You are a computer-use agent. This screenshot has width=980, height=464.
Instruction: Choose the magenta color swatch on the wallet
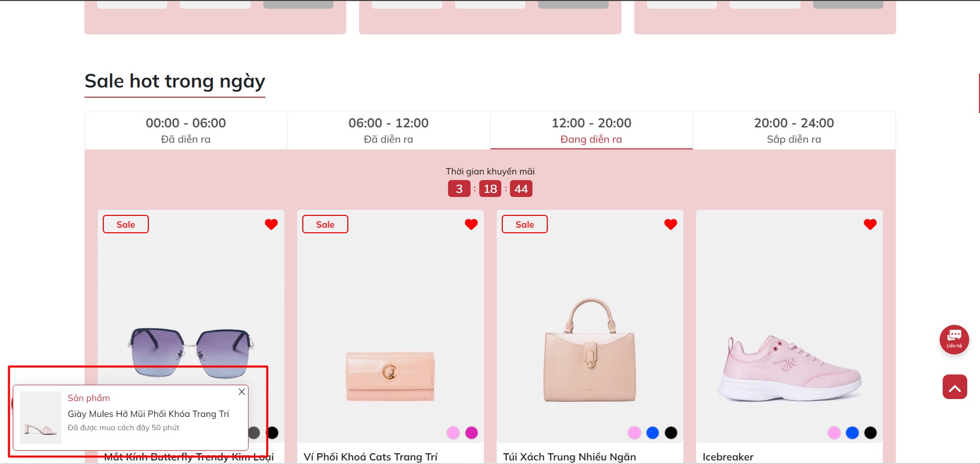[x=472, y=433]
